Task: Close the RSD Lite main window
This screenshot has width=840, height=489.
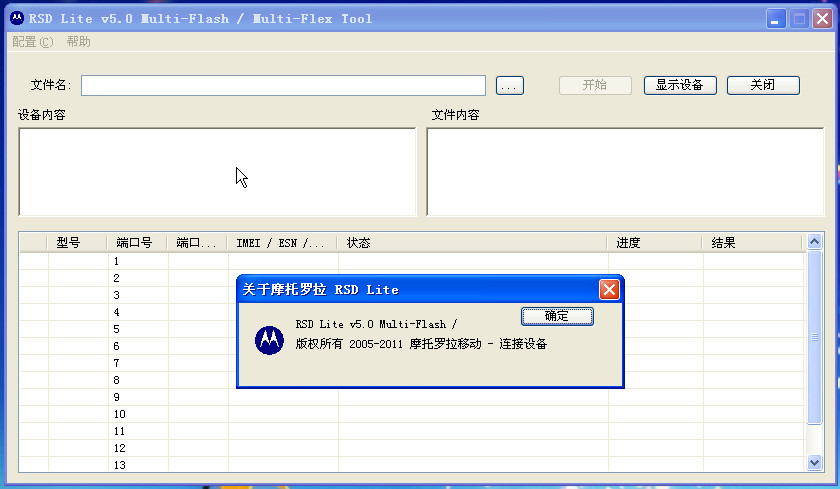Action: pos(822,19)
